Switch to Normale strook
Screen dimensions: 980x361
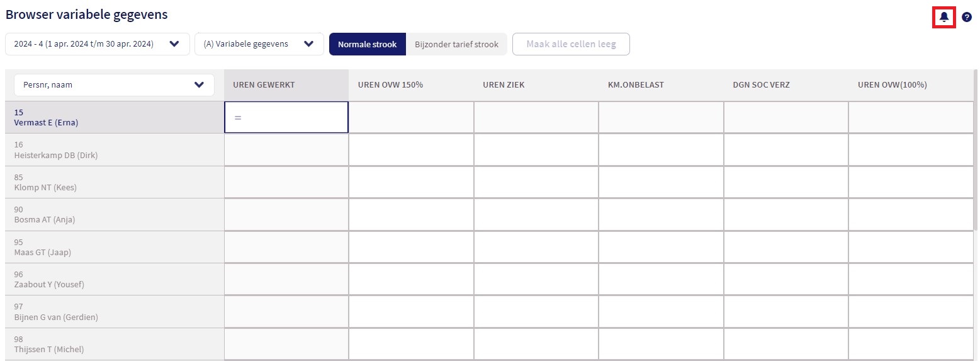point(368,44)
